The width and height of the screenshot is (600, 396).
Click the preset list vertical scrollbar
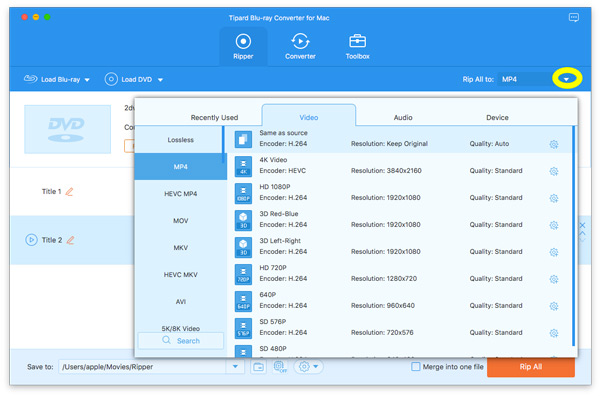573,236
